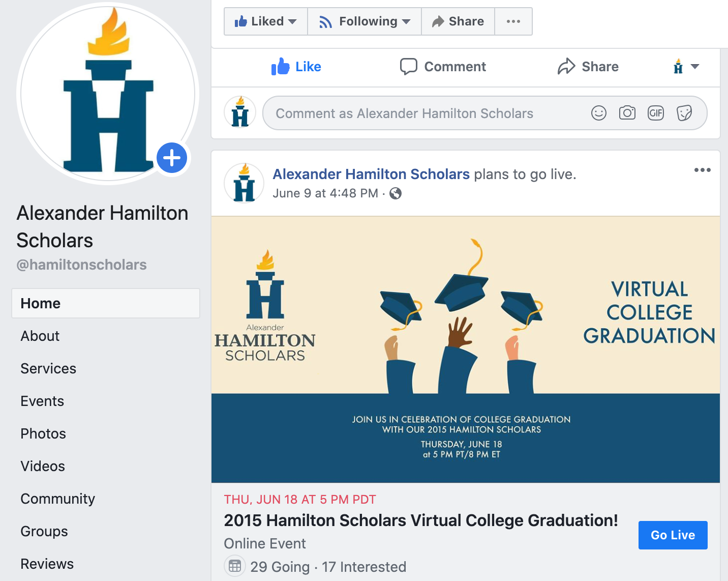The image size is (728, 581).
Task: Open the GIF picker in comment box
Action: (656, 113)
